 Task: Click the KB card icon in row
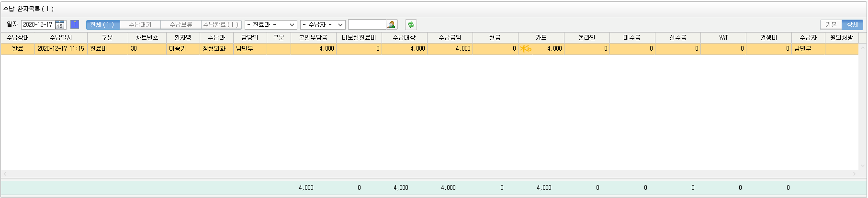click(526, 49)
